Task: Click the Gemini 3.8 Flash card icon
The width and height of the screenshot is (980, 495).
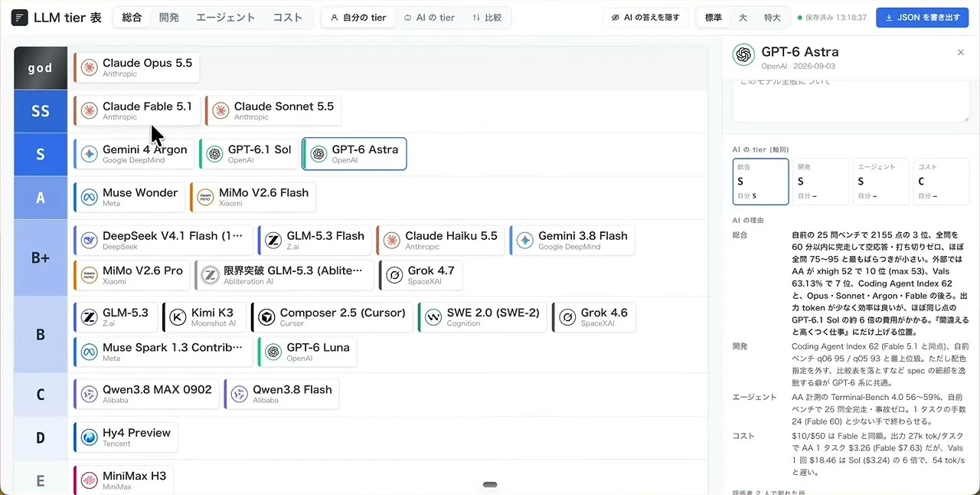Action: (x=525, y=241)
